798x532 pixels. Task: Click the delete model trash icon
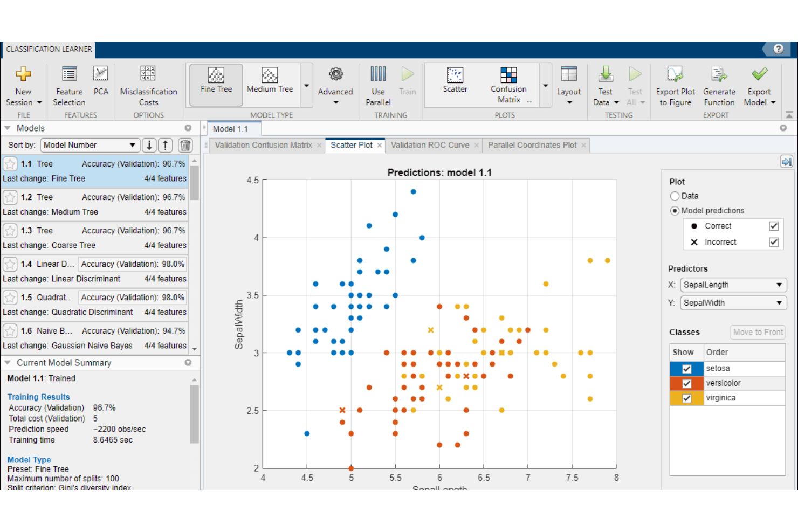185,144
